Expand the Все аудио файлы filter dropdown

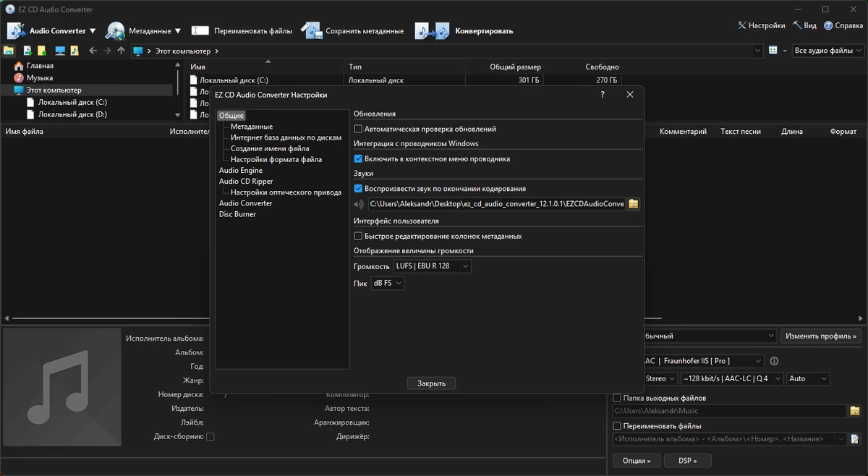pyautogui.click(x=827, y=51)
